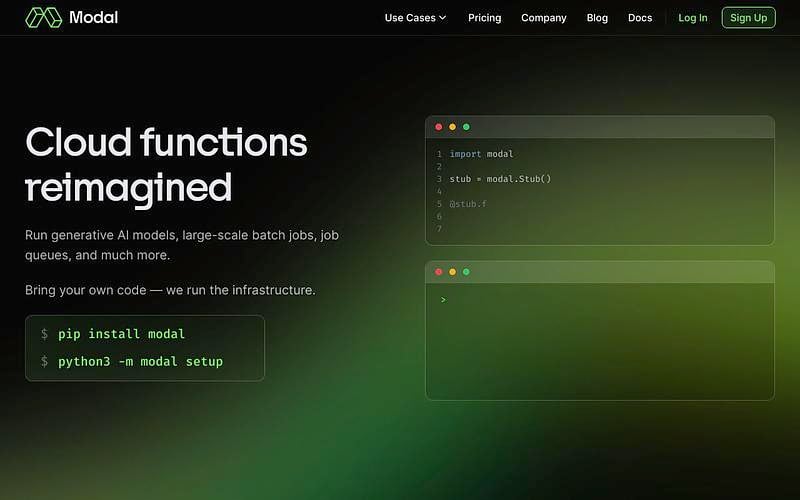Click the Log In link
Screen dimensions: 800x500
tap(692, 18)
